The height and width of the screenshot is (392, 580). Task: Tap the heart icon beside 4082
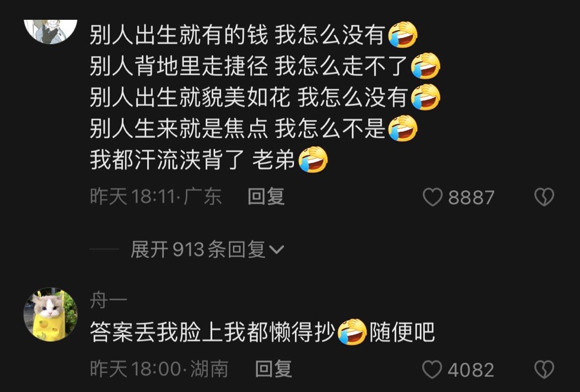(432, 369)
